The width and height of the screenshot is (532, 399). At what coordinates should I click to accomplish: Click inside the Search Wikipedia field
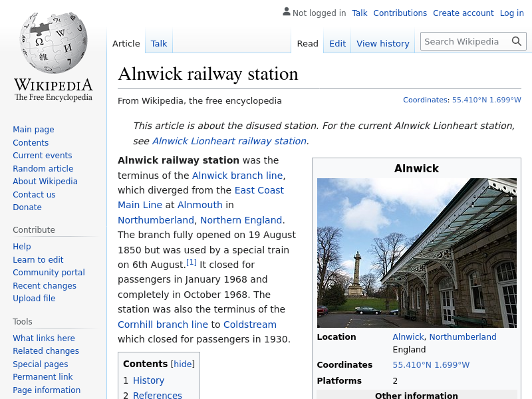click(464, 41)
